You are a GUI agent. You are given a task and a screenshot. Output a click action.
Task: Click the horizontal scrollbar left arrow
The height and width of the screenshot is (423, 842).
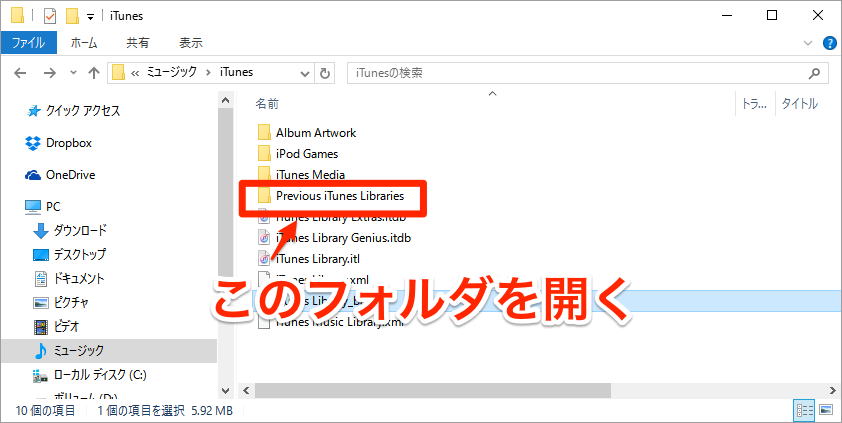(x=246, y=391)
